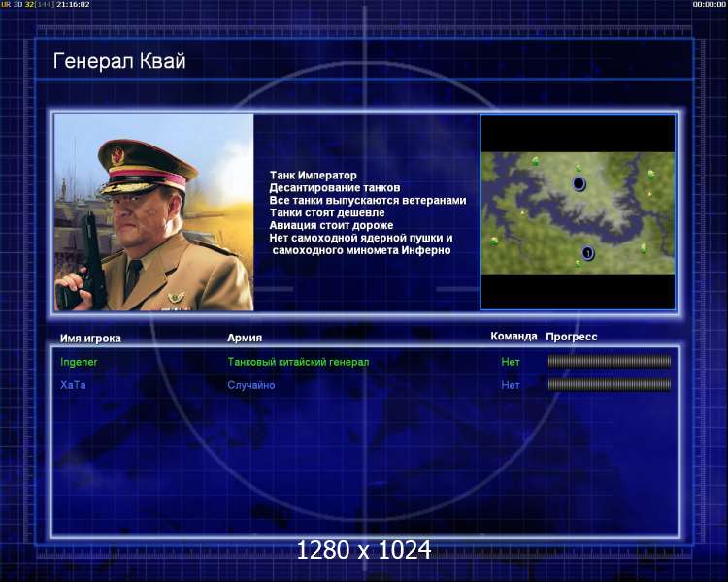Click the Армия column header

pos(245,338)
